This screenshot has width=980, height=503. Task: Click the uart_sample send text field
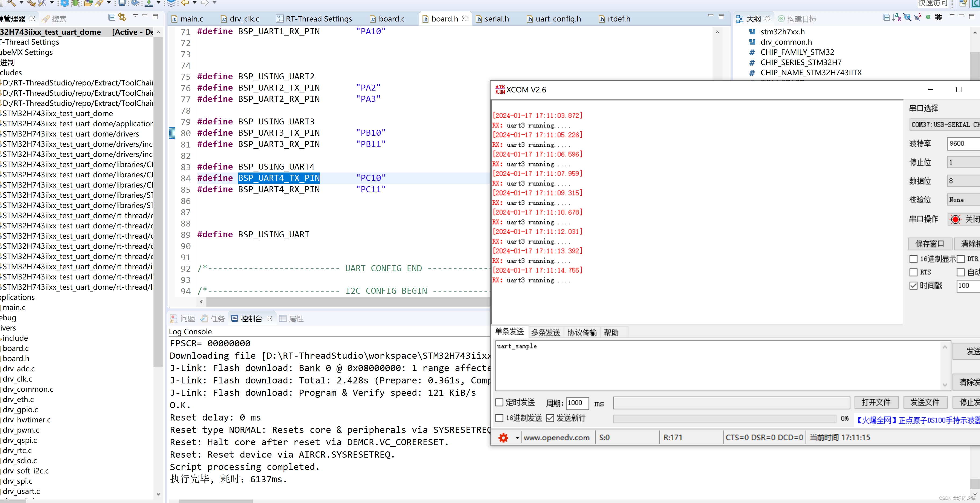(x=715, y=365)
